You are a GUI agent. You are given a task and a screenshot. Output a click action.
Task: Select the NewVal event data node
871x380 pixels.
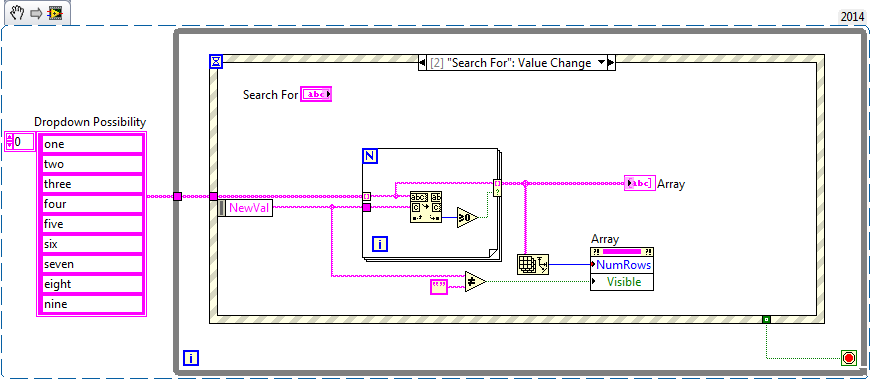point(245,208)
